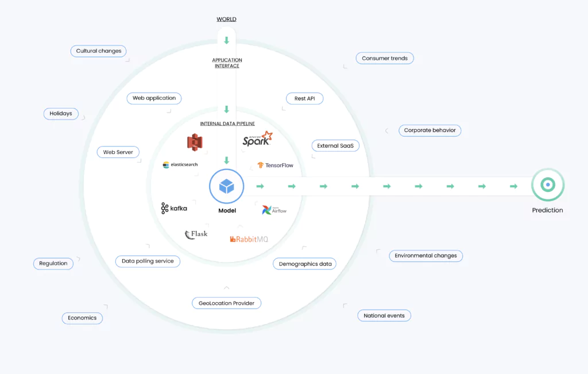Click the green arrow above INTERNAL DATA PIPELINE
The height and width of the screenshot is (374, 588).
pyautogui.click(x=226, y=109)
